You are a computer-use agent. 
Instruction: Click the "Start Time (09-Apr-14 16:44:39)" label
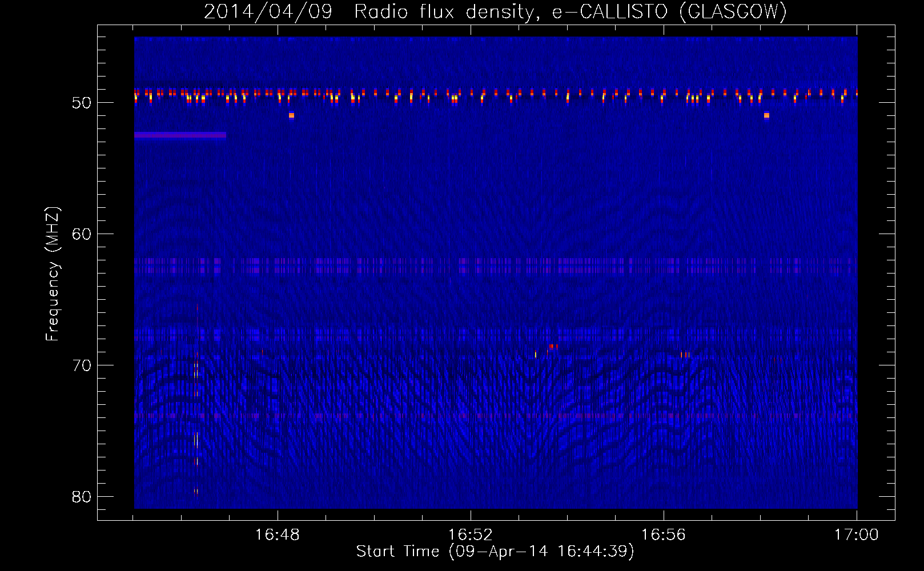click(x=495, y=552)
